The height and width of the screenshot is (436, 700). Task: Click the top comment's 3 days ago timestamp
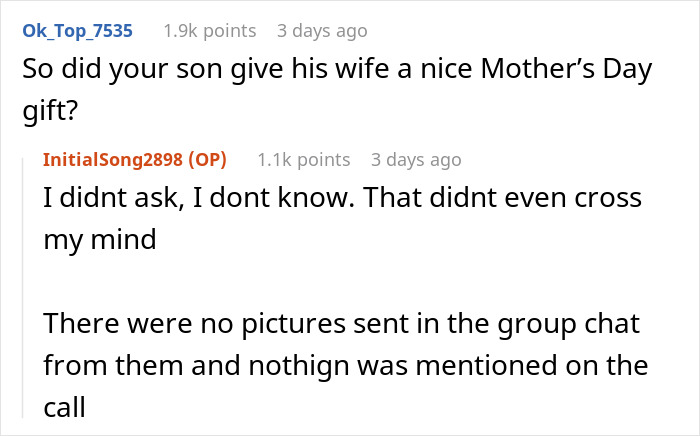pos(322,31)
